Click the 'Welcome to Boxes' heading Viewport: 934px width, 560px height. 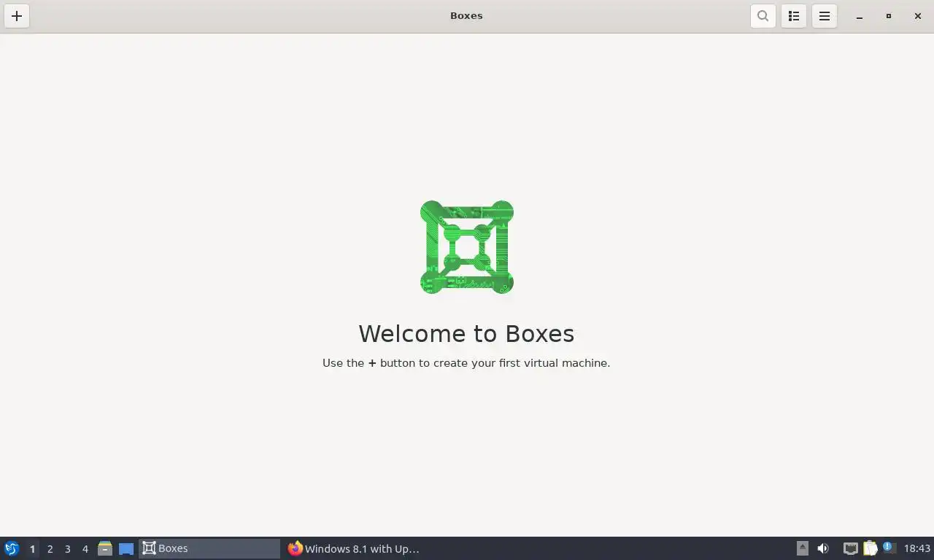466,334
